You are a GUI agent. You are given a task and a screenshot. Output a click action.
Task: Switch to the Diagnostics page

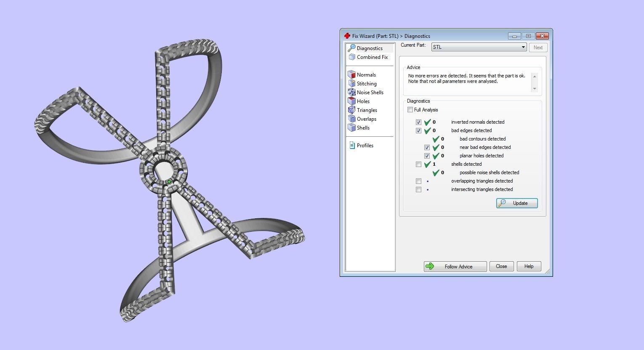370,48
